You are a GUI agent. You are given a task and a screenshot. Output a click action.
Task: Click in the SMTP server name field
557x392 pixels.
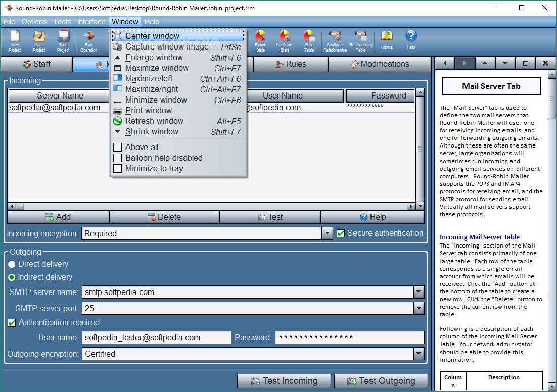tap(248, 292)
